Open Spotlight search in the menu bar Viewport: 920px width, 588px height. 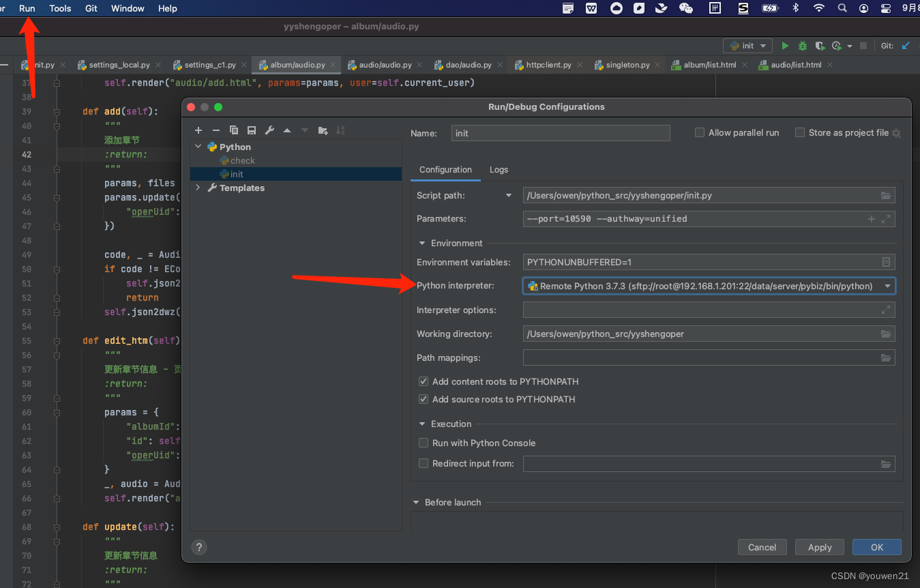click(x=842, y=8)
